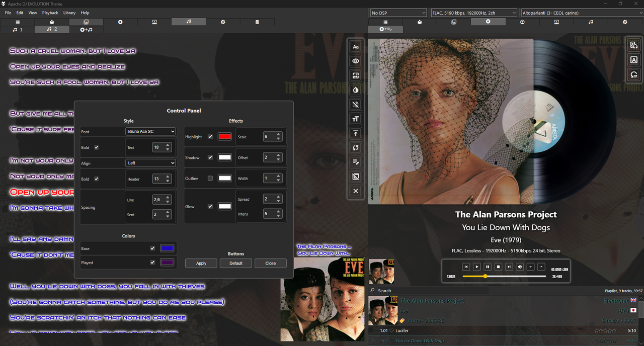Image resolution: width=644 pixels, height=346 pixels.
Task: Open the No DSP dropdown
Action: pos(398,13)
